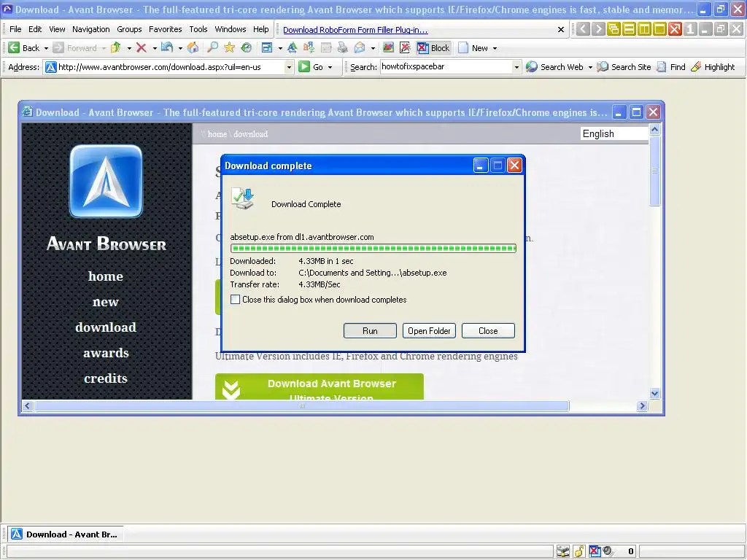Click the Tile vertically yellow icon

[x=644, y=29]
